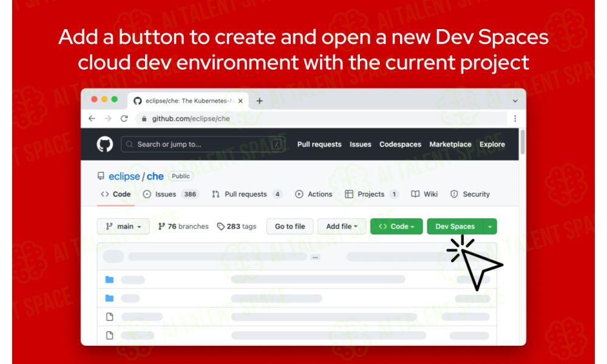Select the Code repository tab
The image size is (607, 364).
point(116,194)
